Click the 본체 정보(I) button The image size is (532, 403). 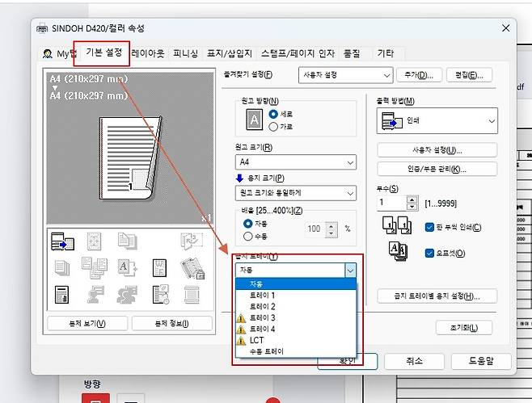pos(171,324)
